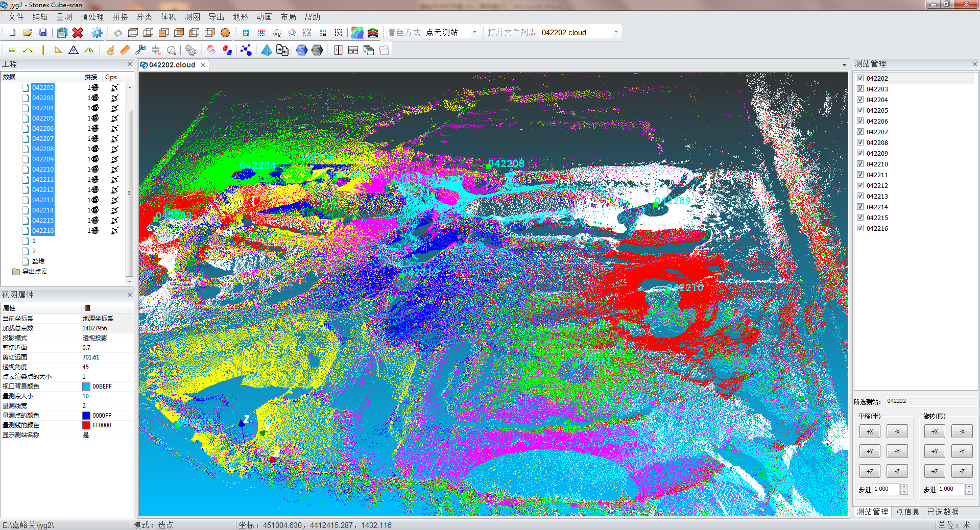980x530 pixels.
Task: Toggle the 042210 station checkbox
Action: click(861, 164)
